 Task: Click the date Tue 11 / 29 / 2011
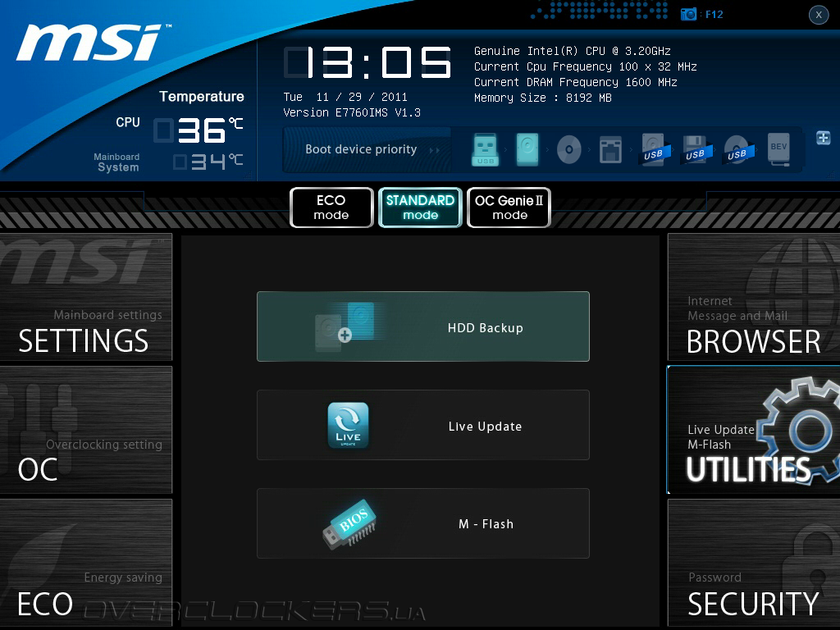click(345, 97)
